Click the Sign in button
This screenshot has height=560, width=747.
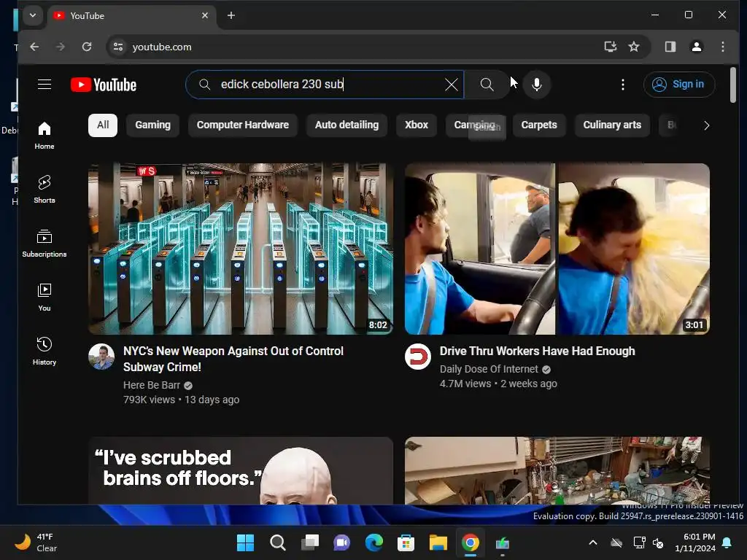(679, 85)
